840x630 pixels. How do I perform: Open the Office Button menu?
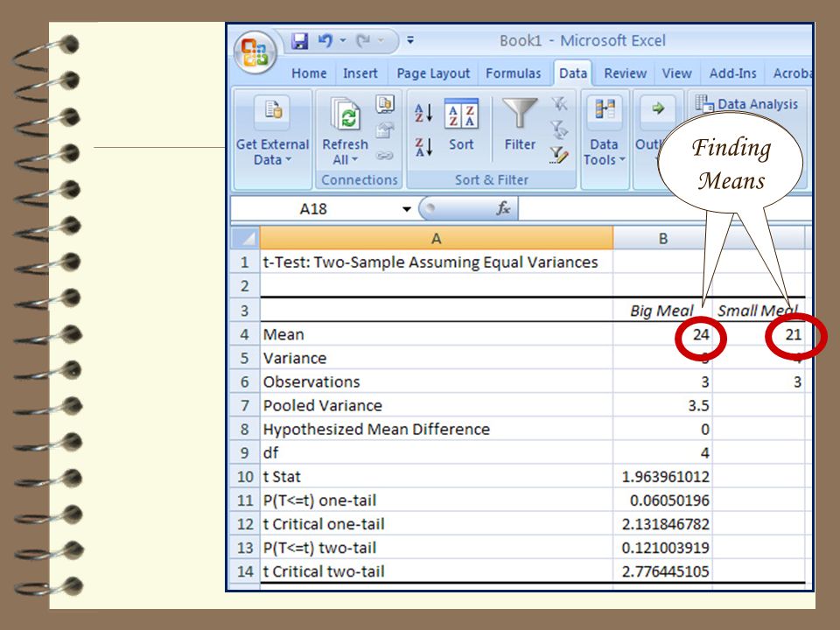point(255,52)
